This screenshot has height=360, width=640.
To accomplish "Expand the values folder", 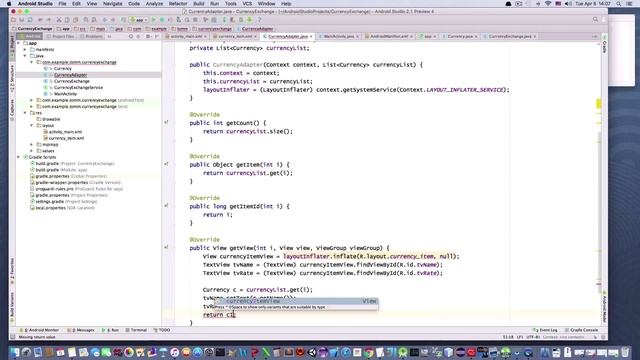I will (x=31, y=151).
